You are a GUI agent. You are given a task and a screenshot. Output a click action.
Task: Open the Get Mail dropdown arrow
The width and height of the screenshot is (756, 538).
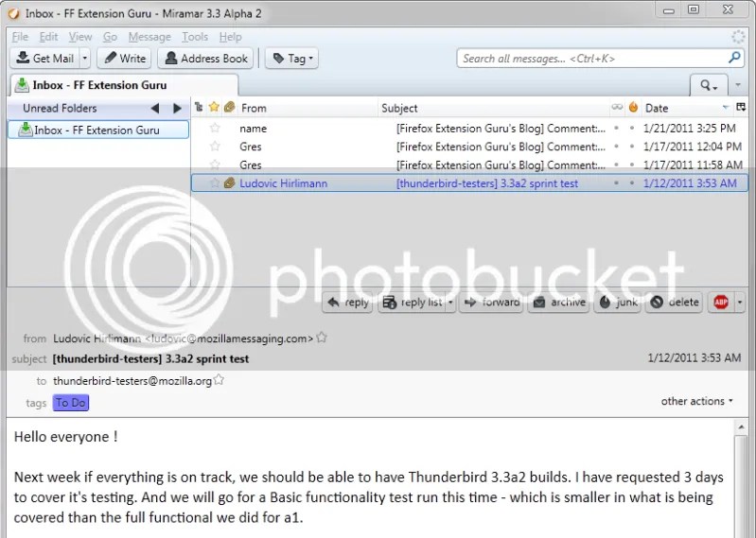(85, 59)
